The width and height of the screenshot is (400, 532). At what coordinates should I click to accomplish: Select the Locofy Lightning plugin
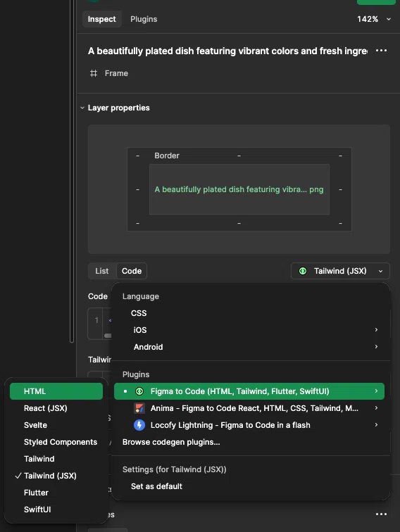click(x=249, y=425)
